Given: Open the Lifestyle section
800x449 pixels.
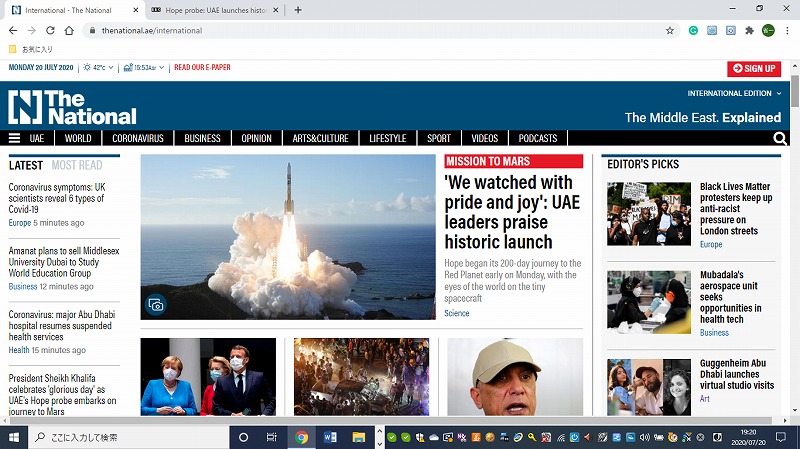Looking at the screenshot, I should coord(388,138).
